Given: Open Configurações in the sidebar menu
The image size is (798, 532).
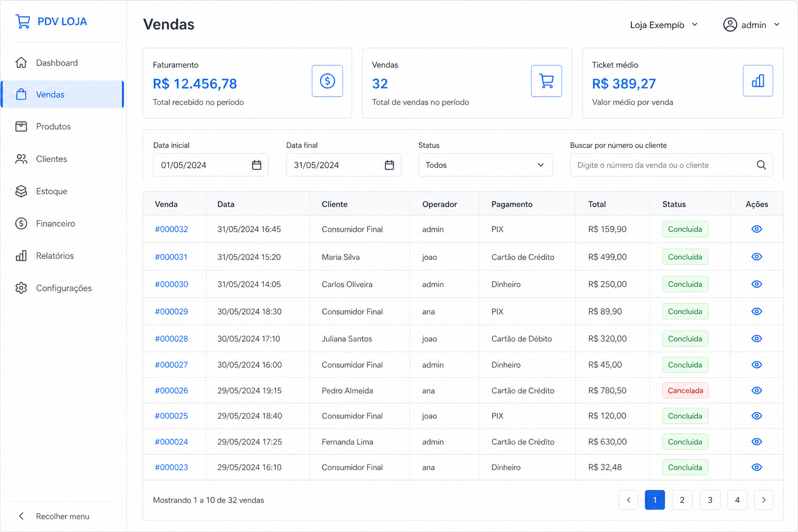Looking at the screenshot, I should [x=63, y=288].
